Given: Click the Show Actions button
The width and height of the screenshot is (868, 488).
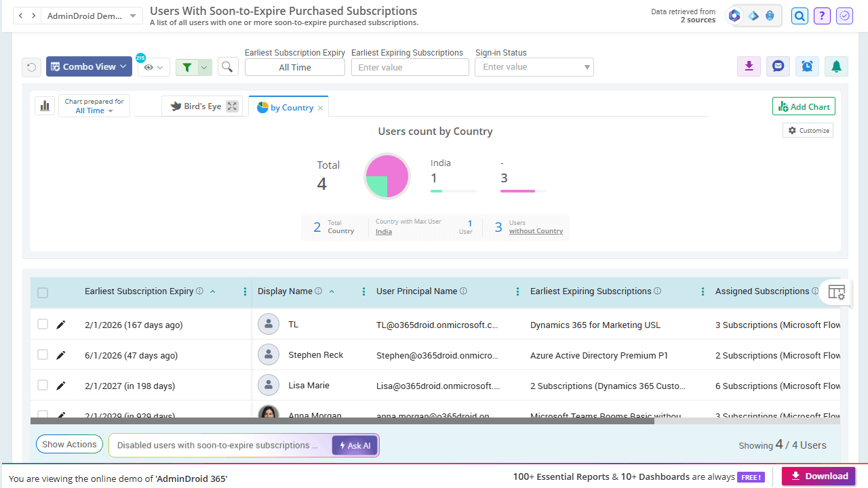Looking at the screenshot, I should (x=69, y=445).
